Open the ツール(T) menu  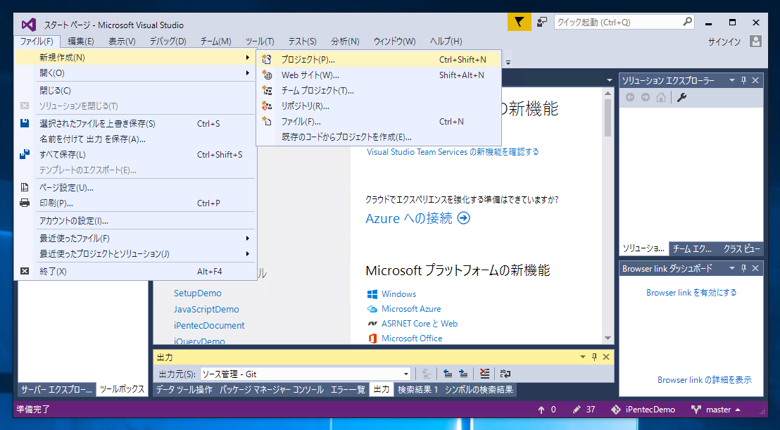tap(260, 41)
